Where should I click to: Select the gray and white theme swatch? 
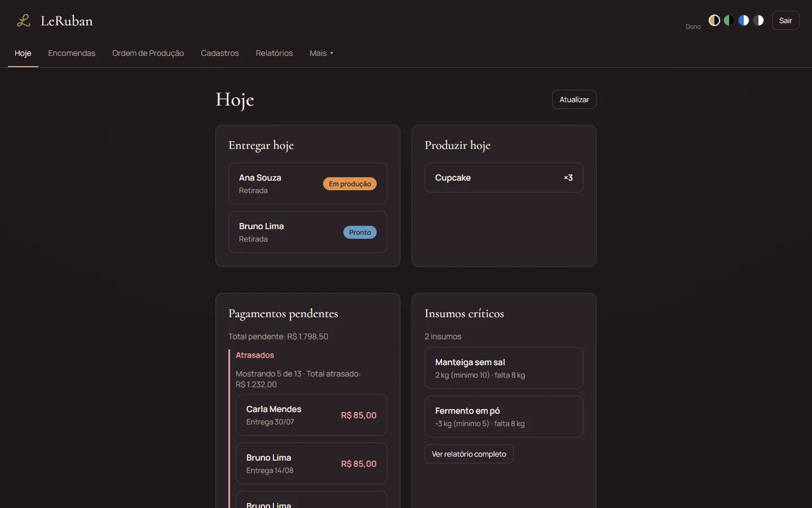click(x=758, y=20)
